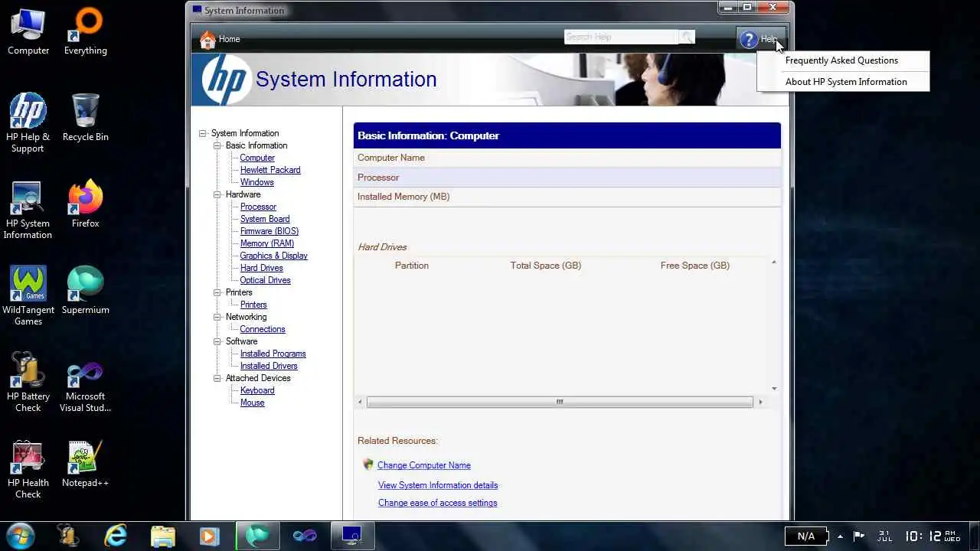Screen dimensions: 980x551
Task: Click the Partition column header
Action: click(412, 266)
